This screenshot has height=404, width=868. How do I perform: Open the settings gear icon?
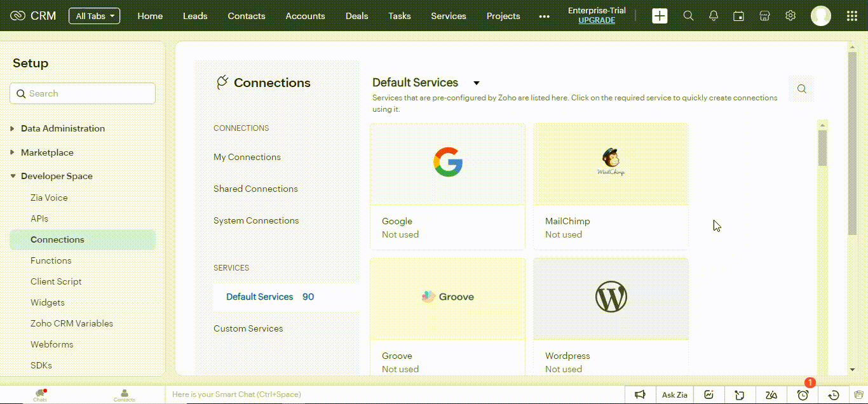(790, 15)
